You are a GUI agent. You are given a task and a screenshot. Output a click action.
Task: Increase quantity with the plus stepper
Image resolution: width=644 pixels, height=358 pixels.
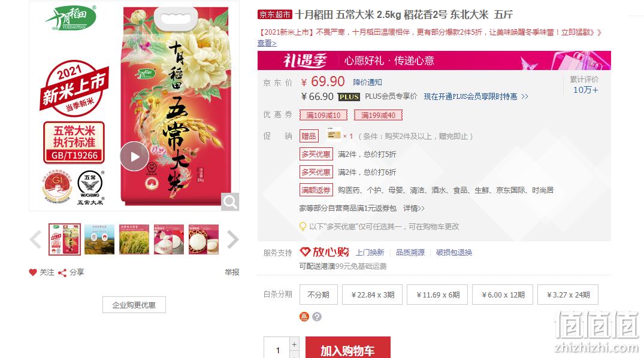pos(294,344)
